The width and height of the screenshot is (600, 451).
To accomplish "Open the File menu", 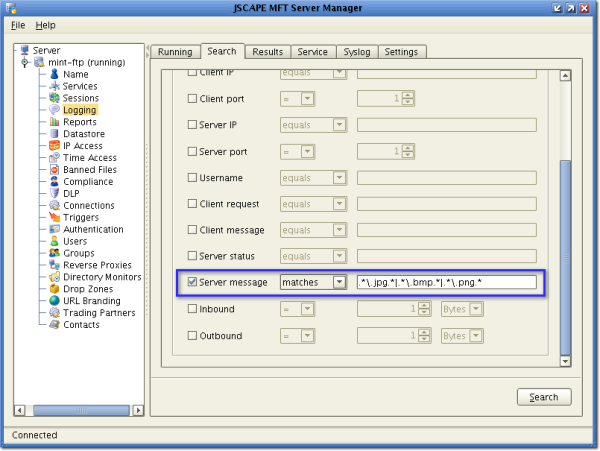I will tap(18, 25).
